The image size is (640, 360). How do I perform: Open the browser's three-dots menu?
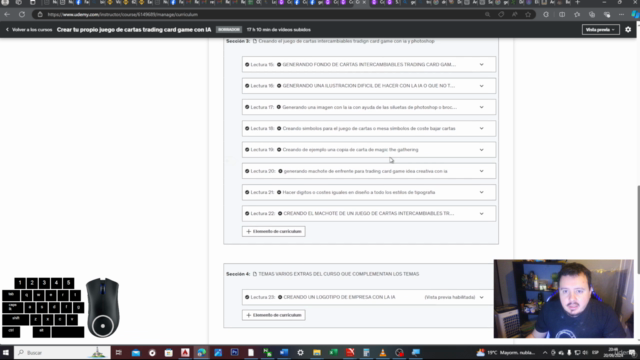coord(621,15)
